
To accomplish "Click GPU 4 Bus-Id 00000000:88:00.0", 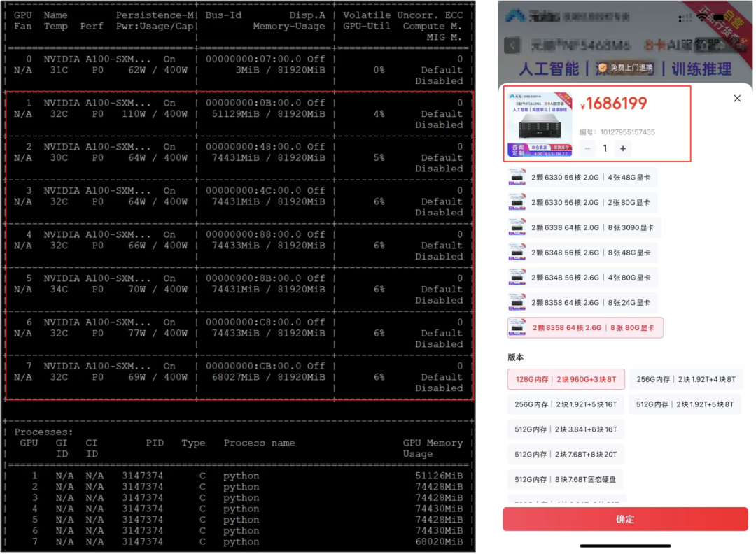I will [253, 234].
